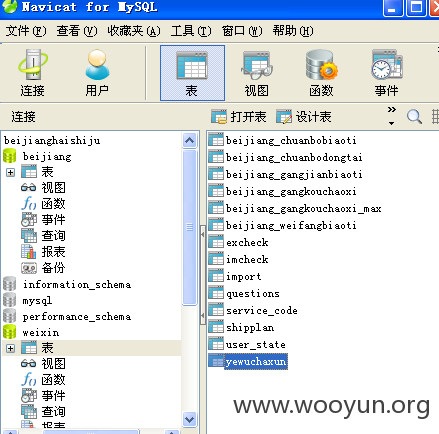Open the 用户 (User) toolbar icon

[x=97, y=73]
